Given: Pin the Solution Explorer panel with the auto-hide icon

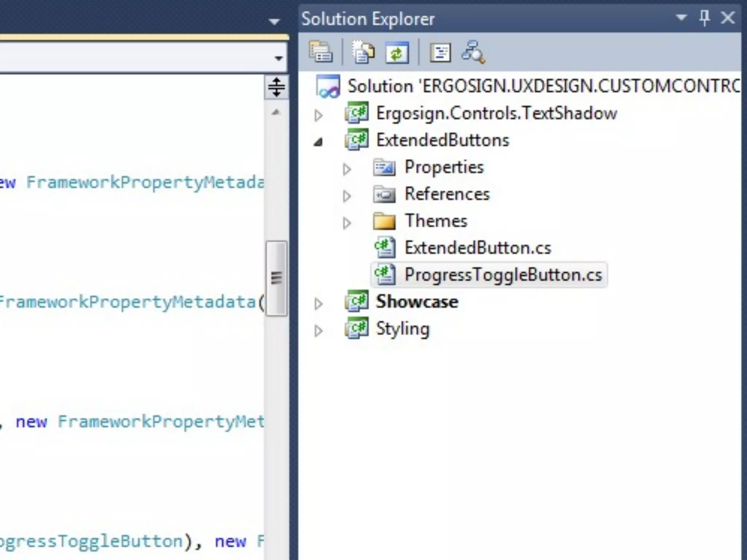Looking at the screenshot, I should [704, 17].
